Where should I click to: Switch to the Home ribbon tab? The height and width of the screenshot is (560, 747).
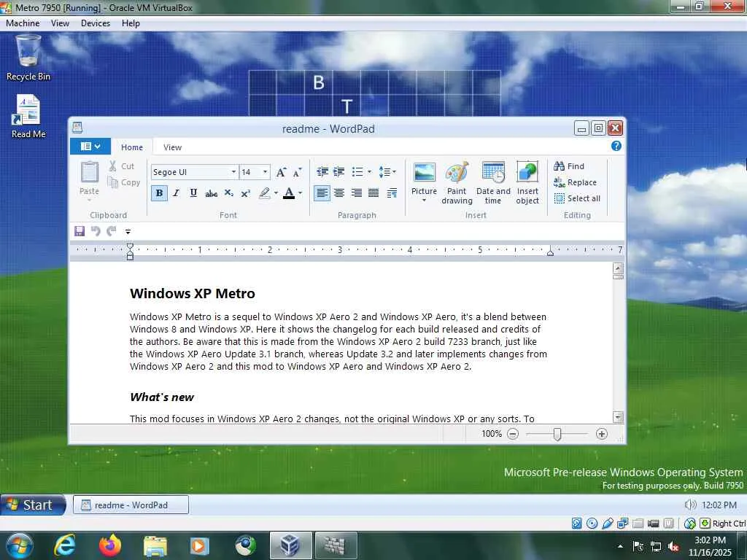[132, 147]
